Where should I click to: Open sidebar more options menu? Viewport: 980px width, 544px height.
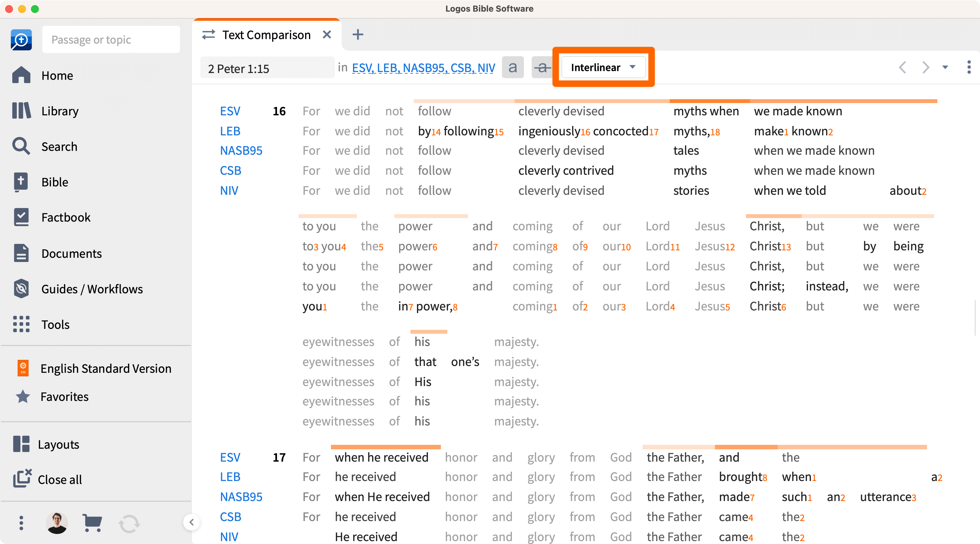click(x=21, y=523)
